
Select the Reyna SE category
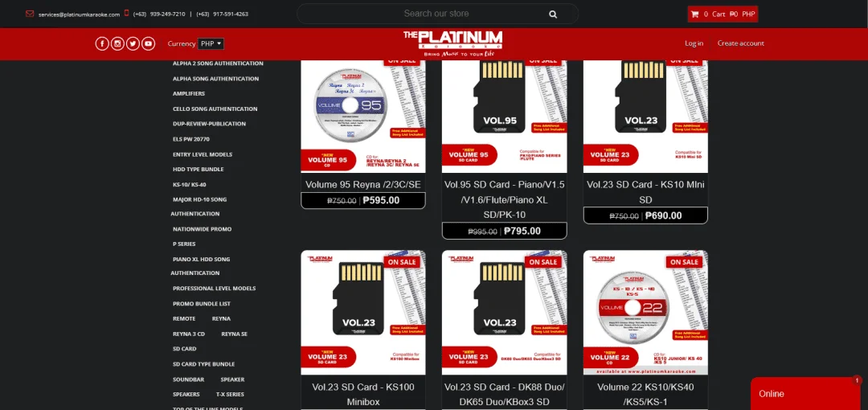coord(234,334)
